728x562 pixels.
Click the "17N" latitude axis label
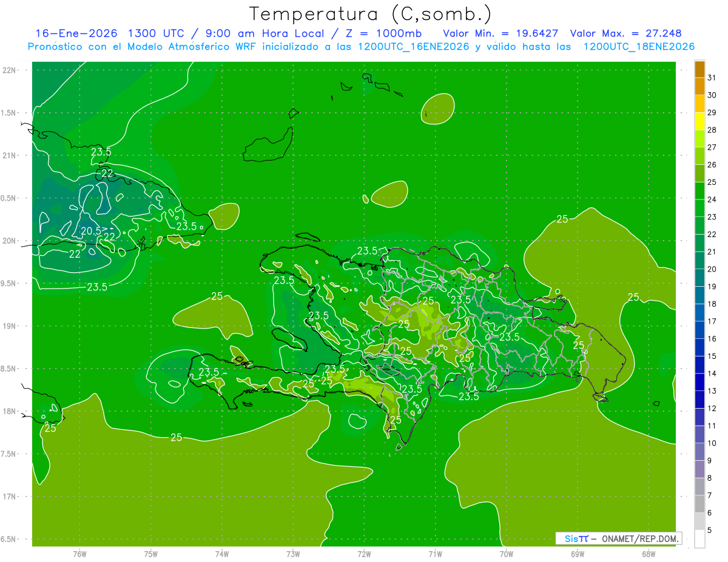[10, 497]
